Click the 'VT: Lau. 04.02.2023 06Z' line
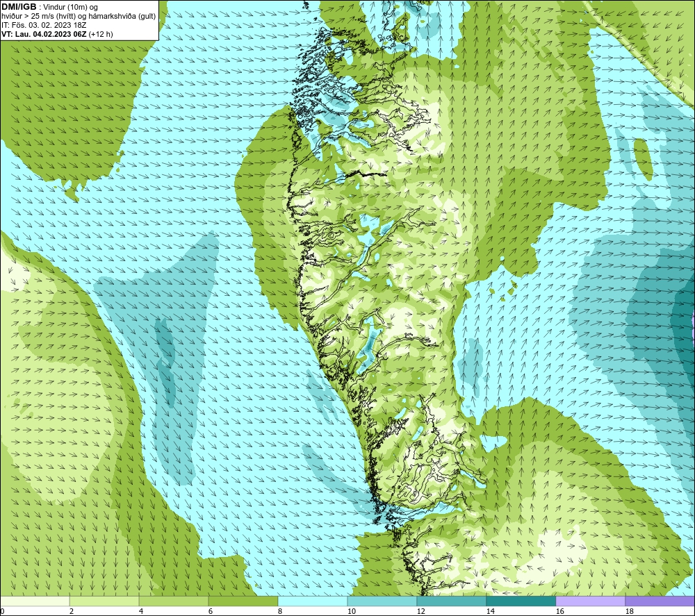The width and height of the screenshot is (695, 616). [44, 34]
